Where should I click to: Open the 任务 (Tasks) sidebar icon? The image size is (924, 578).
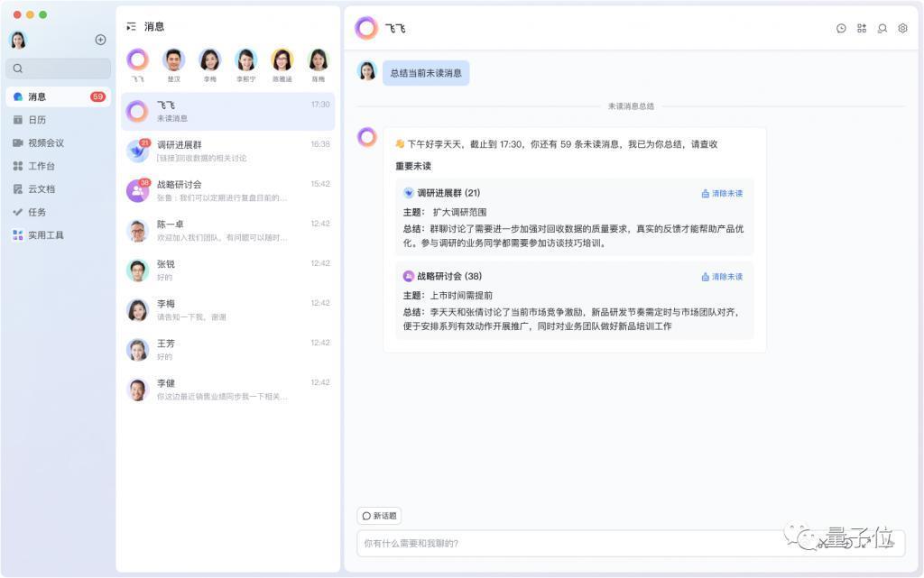(x=35, y=211)
